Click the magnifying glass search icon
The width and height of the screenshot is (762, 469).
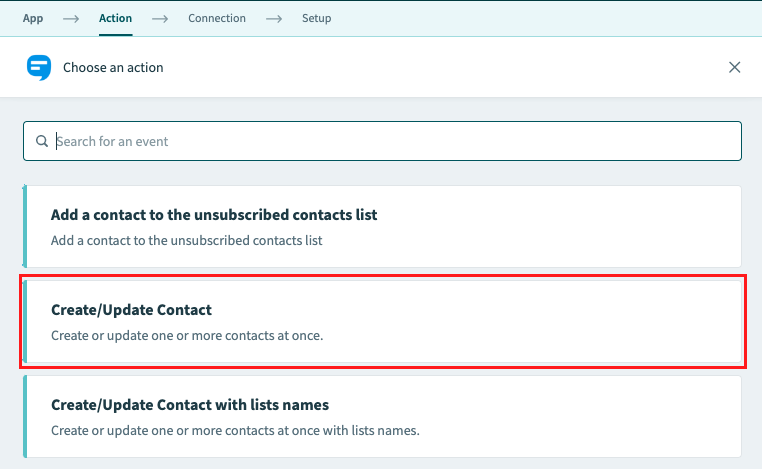click(42, 141)
